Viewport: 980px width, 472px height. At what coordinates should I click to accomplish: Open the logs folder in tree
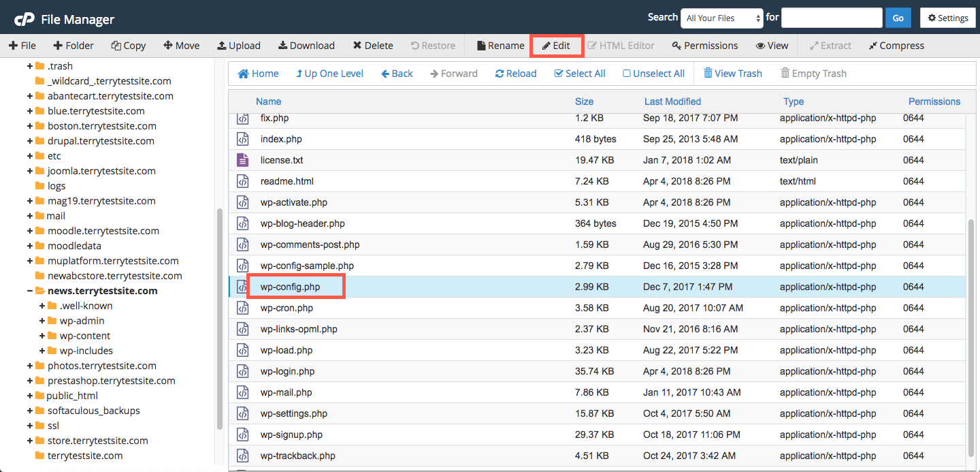56,186
